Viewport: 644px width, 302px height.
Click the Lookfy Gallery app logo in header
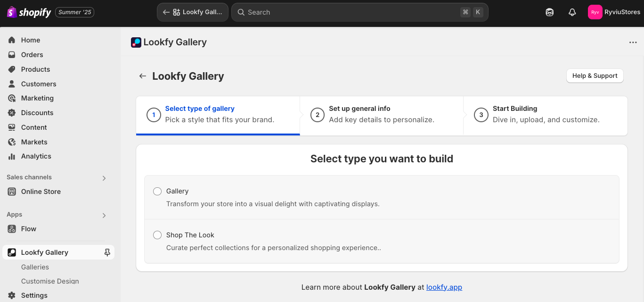[x=136, y=42]
